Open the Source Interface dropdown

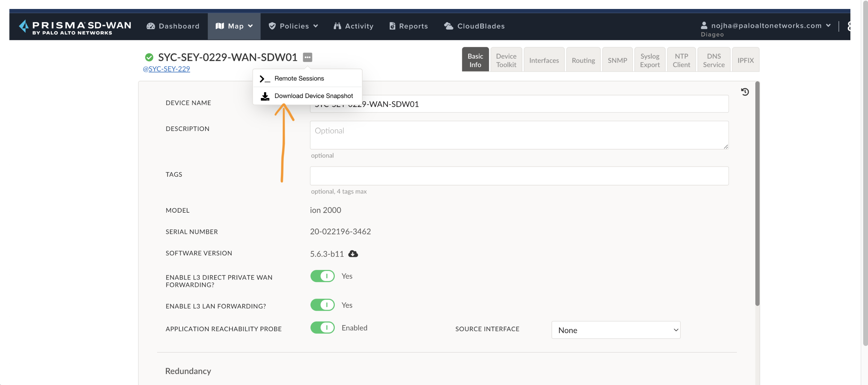click(615, 330)
